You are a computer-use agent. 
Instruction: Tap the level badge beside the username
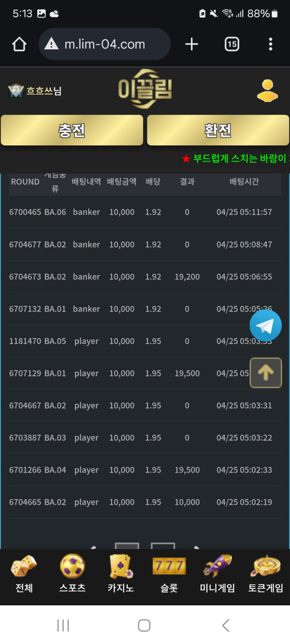(x=16, y=90)
